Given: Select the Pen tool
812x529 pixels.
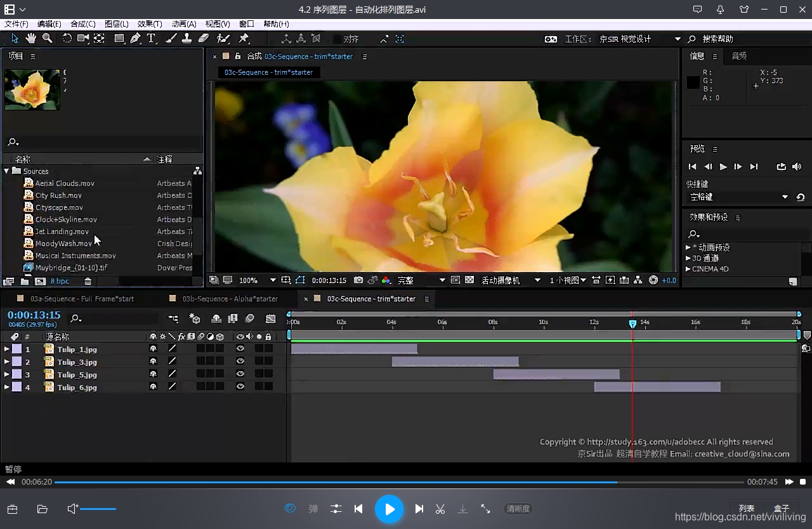Looking at the screenshot, I should [x=135, y=39].
